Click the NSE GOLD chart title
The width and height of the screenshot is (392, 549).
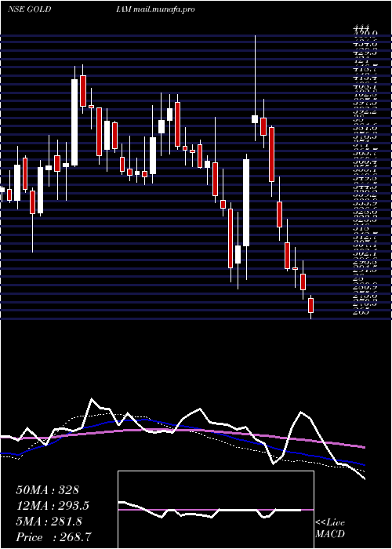pos(30,9)
